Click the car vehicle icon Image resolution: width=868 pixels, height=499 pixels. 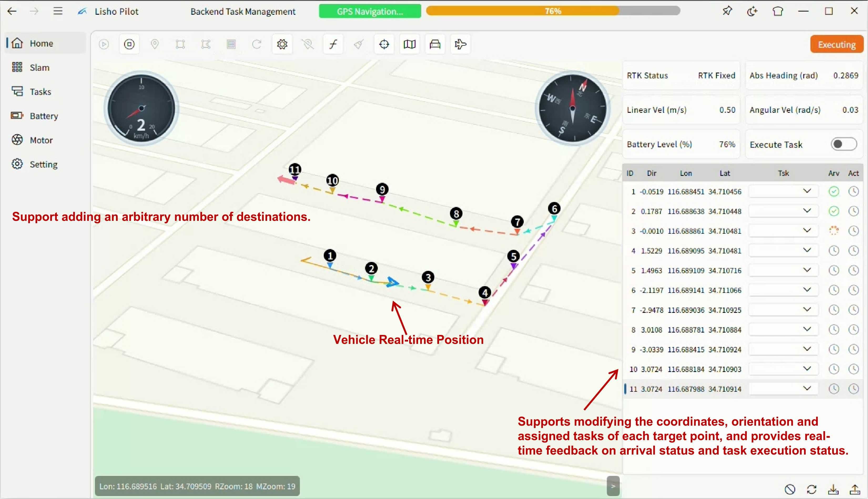[435, 44]
